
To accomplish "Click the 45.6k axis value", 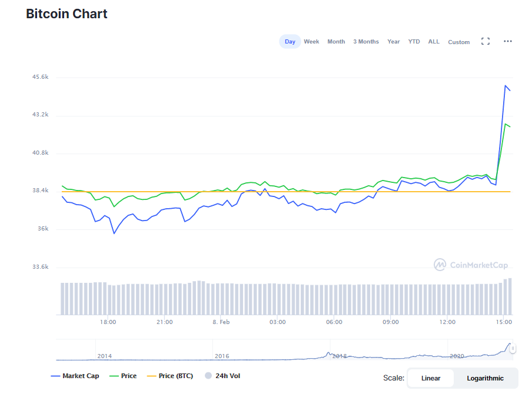I will [41, 77].
